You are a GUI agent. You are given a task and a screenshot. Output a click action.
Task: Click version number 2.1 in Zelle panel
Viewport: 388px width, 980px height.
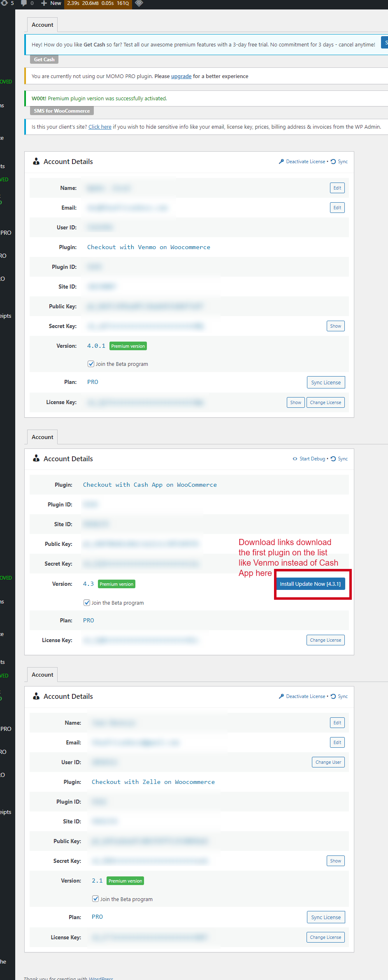tap(97, 881)
